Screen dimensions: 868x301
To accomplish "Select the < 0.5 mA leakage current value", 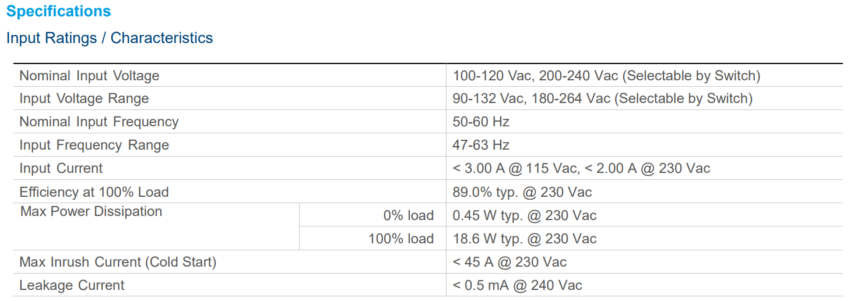I will pyautogui.click(x=517, y=285).
